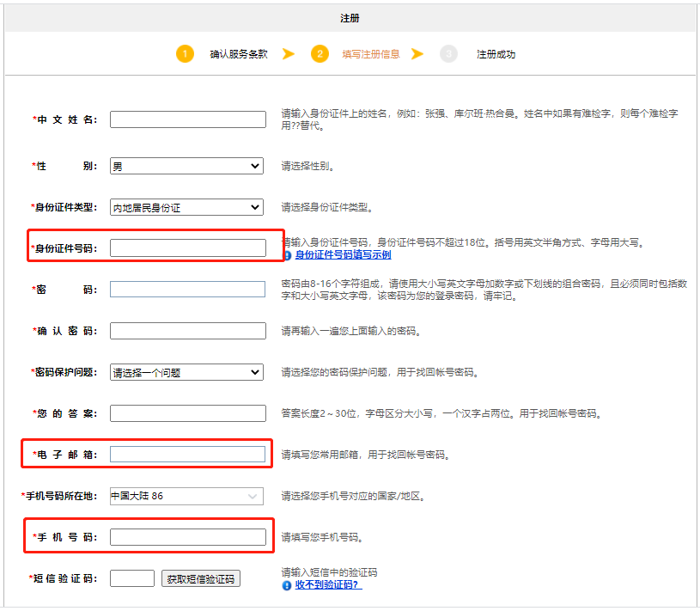The image size is (700, 611).
Task: Click the 手机号码 mobile number field
Action: pos(187,536)
